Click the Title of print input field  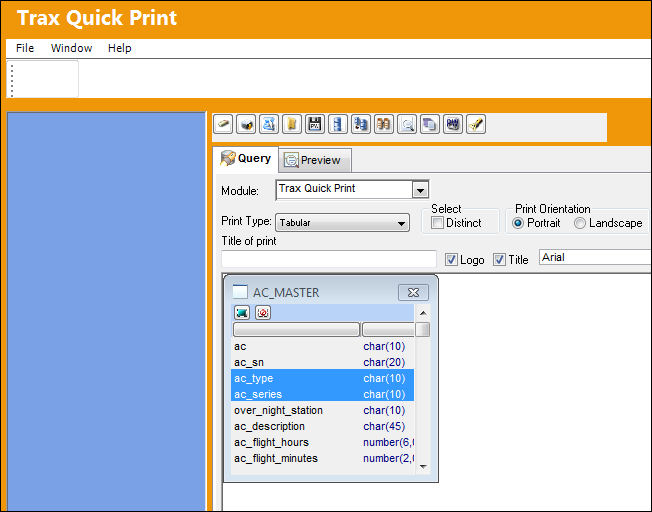coord(329,259)
